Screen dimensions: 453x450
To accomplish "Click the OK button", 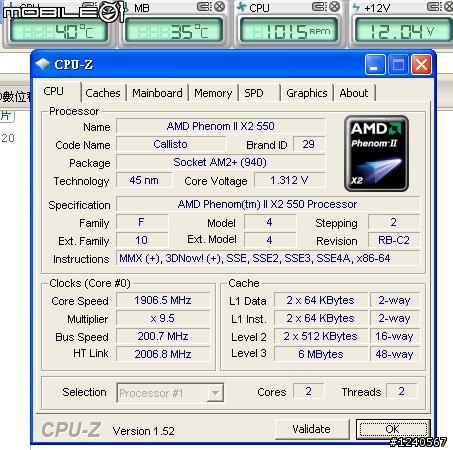I will point(393,429).
